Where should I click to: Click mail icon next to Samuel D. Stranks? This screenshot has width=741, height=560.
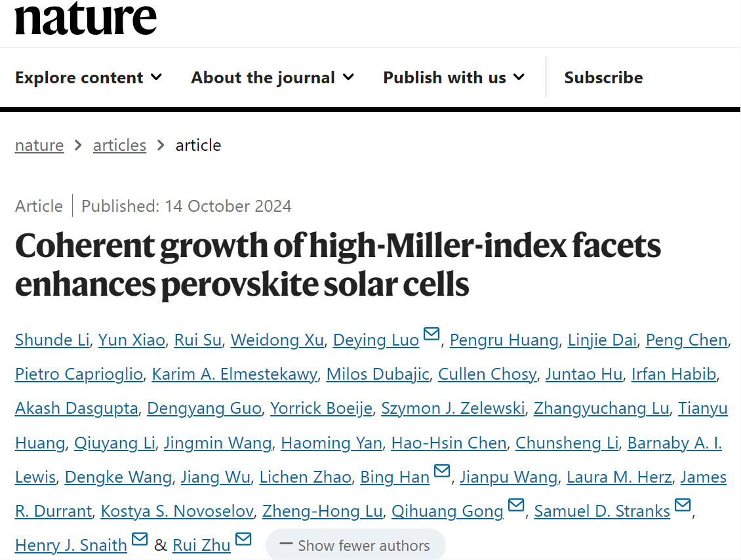pos(683,505)
